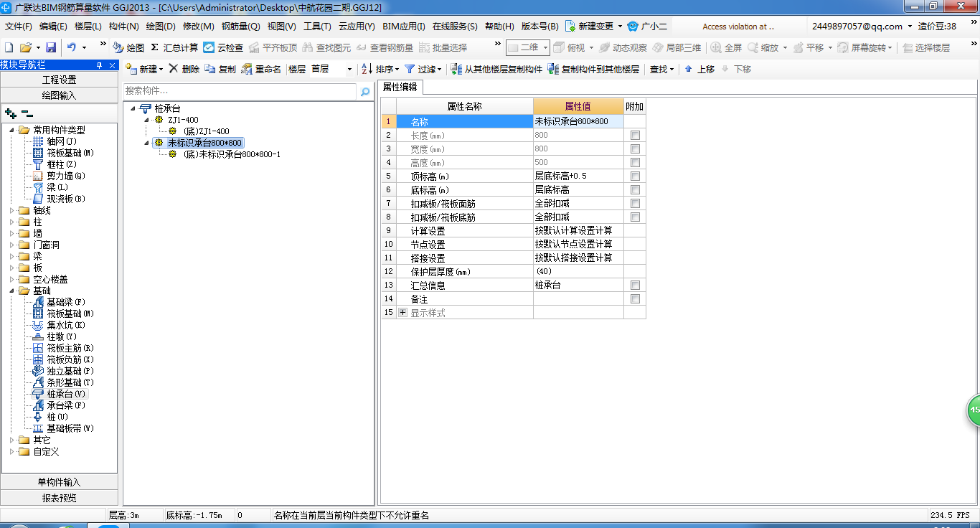Click the 顶标高 value 层底标高+0.5
Image resolution: width=980 pixels, height=528 pixels.
[x=578, y=176]
